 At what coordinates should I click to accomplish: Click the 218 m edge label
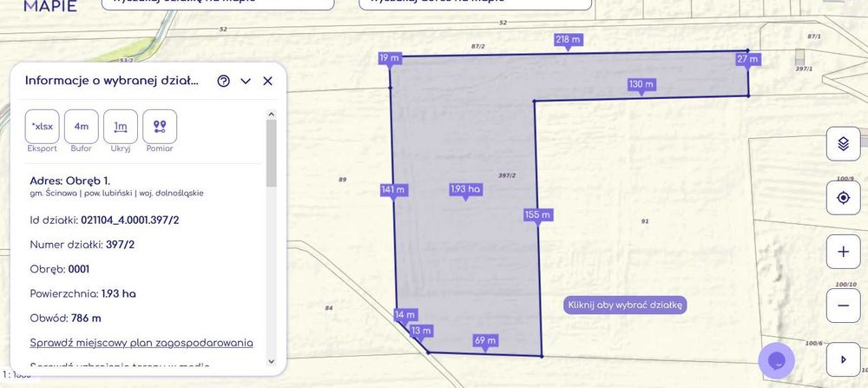(568, 40)
